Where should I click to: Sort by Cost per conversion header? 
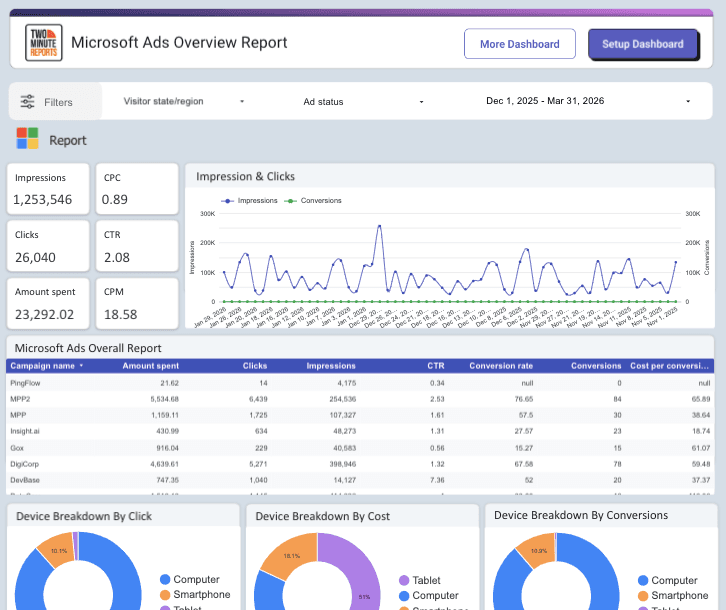click(670, 366)
